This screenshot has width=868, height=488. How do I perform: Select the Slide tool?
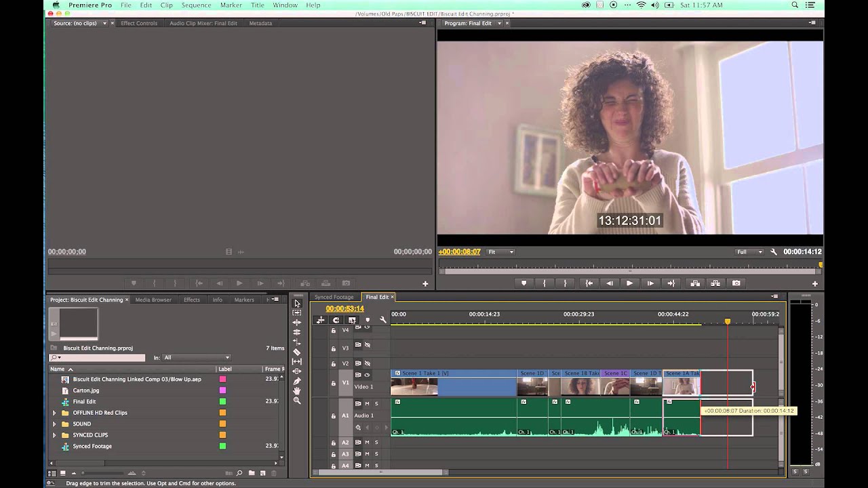297,371
